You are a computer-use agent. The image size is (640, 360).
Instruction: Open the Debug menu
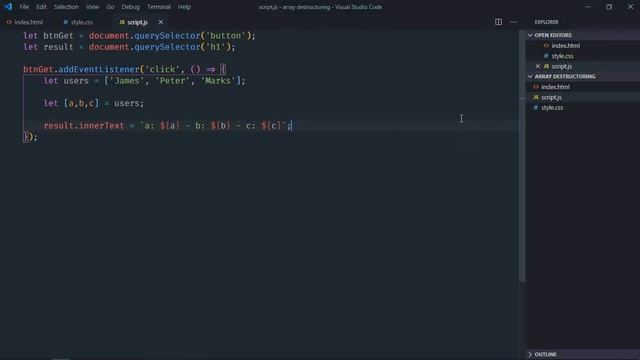[x=131, y=7]
